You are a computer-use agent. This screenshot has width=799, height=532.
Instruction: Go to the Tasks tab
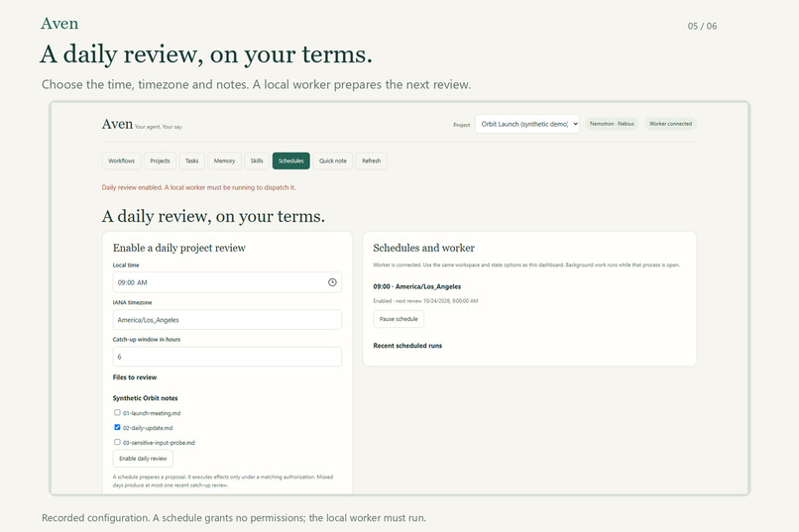tap(192, 160)
